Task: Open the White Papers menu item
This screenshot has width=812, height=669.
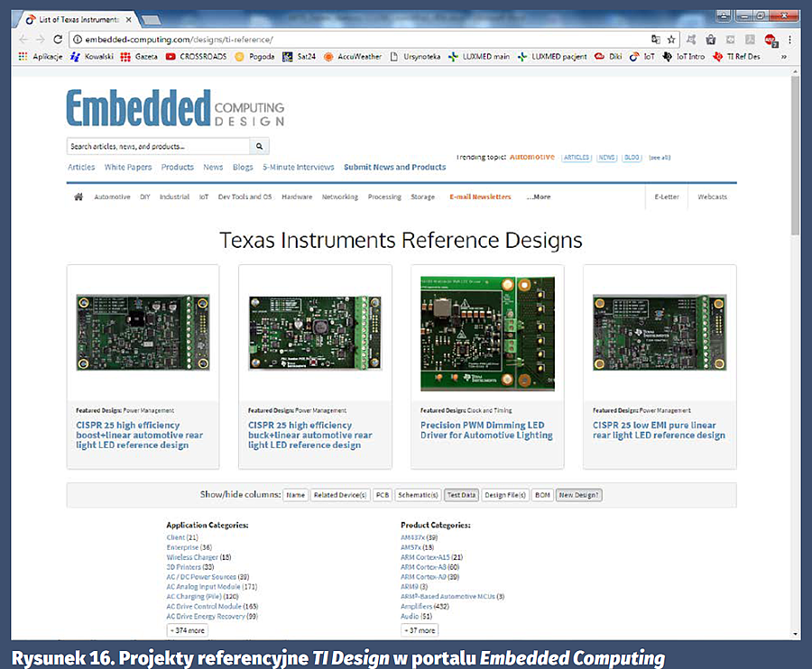Action: (128, 167)
